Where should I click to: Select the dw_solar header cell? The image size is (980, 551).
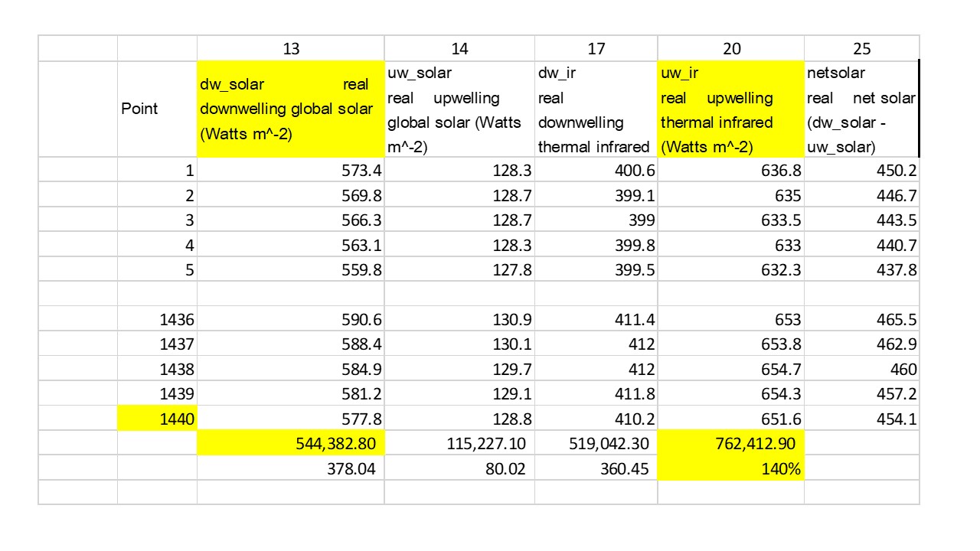(291, 109)
